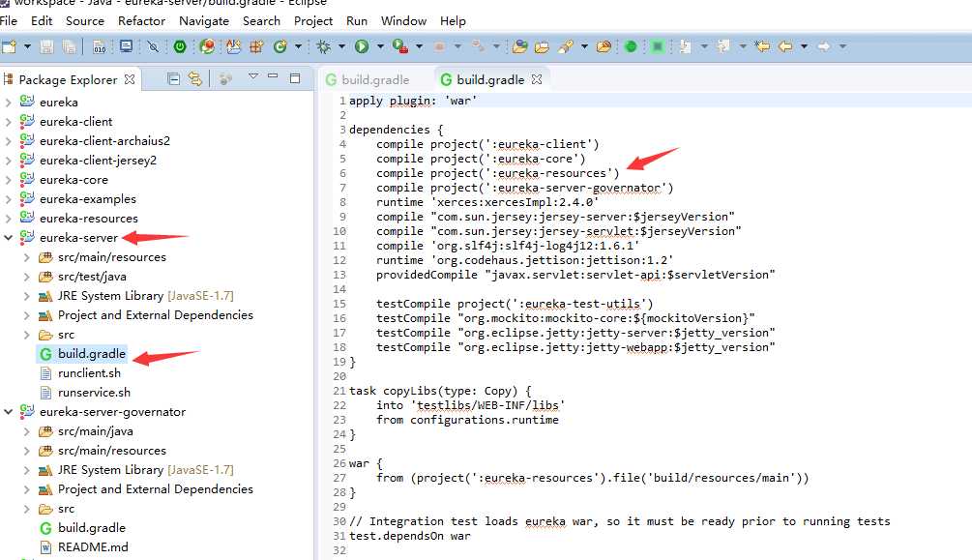Click the Save All icon
Viewport: 972px width, 560px height.
[69, 46]
